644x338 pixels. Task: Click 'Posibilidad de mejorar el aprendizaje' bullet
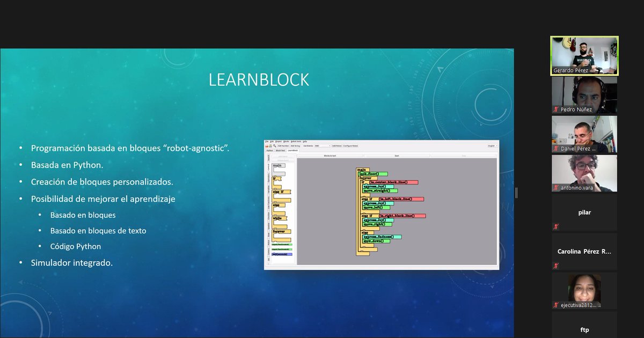pos(103,199)
